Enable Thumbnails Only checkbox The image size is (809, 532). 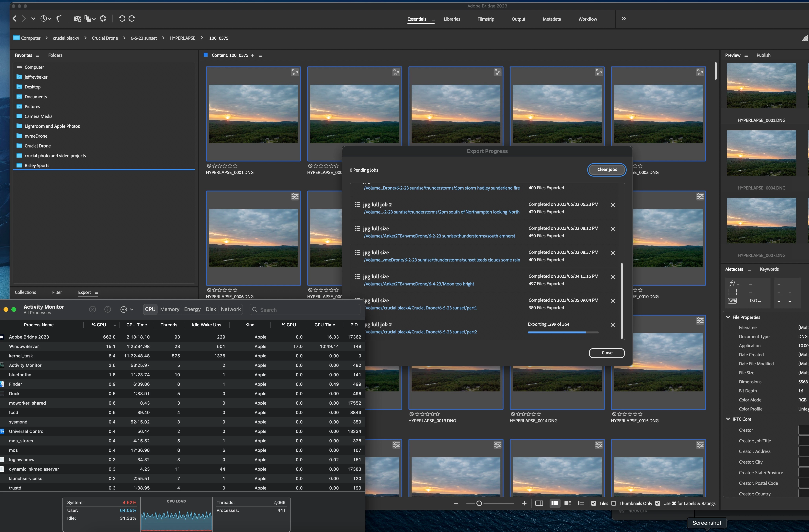(614, 503)
